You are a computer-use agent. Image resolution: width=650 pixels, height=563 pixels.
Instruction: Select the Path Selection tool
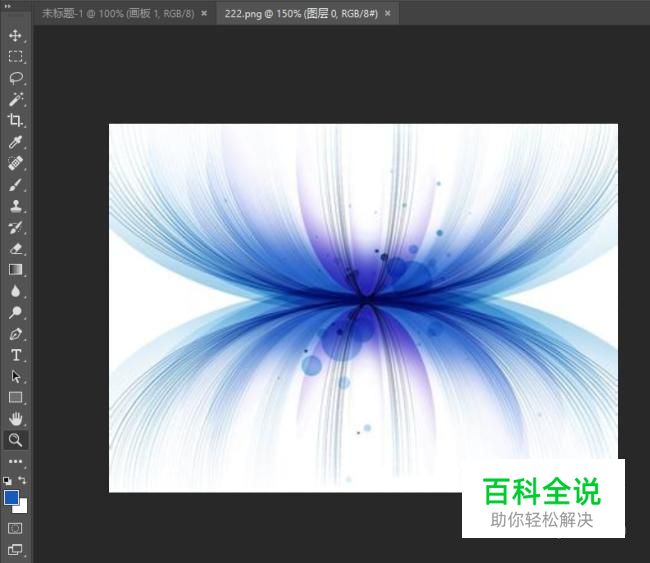(15, 376)
